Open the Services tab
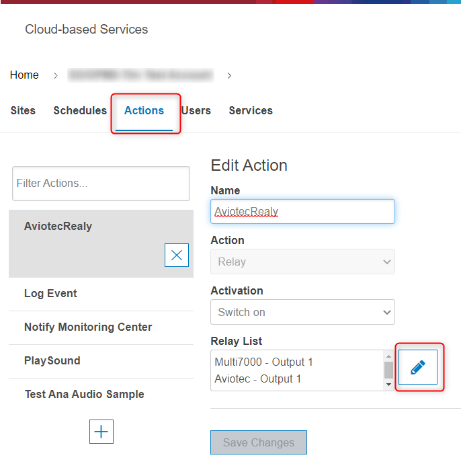 [x=251, y=111]
